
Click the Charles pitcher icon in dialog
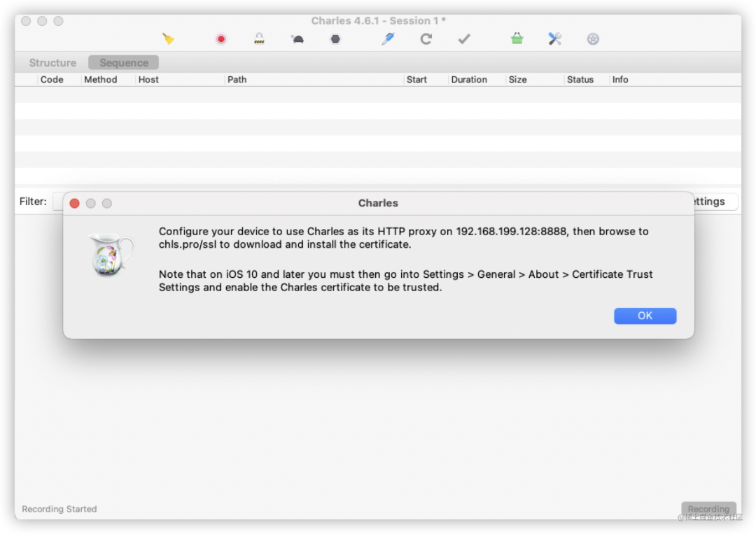(x=111, y=255)
